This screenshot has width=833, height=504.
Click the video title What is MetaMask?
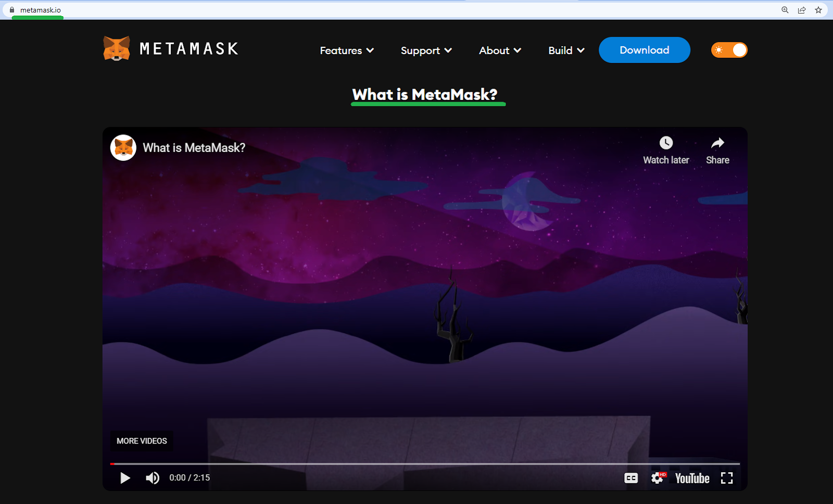pyautogui.click(x=194, y=148)
